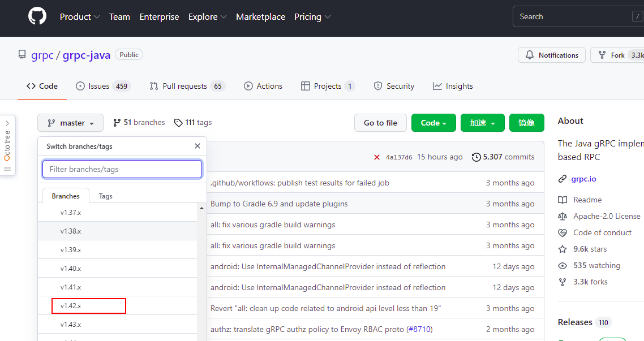
Task: Expand the Octotree sidebar chevron
Action: tap(7, 123)
